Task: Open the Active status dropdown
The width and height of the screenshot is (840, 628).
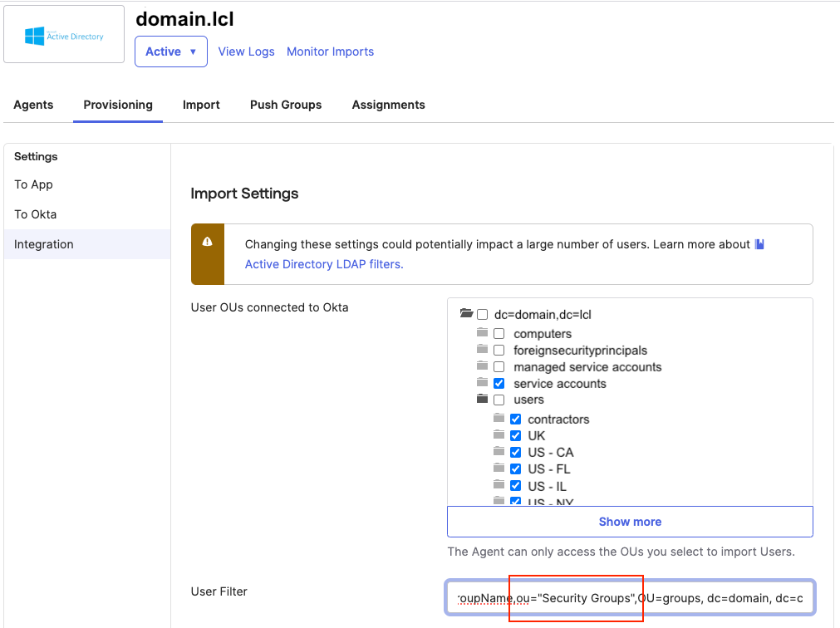Action: [171, 52]
